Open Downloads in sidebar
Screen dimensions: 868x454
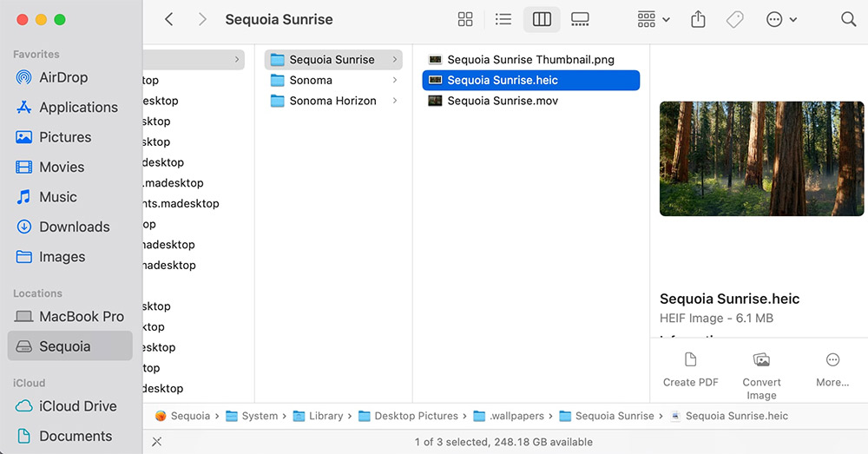point(70,227)
